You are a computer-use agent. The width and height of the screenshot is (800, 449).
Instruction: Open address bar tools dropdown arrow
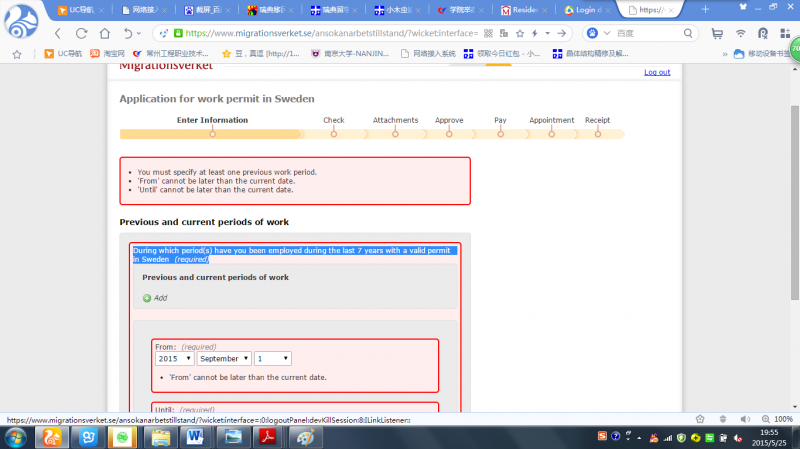click(x=547, y=34)
